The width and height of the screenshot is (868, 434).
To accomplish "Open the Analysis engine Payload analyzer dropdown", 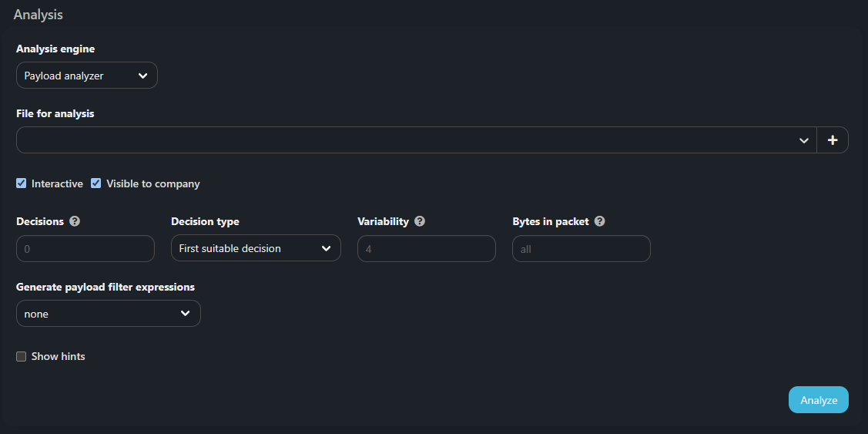I will pos(86,76).
